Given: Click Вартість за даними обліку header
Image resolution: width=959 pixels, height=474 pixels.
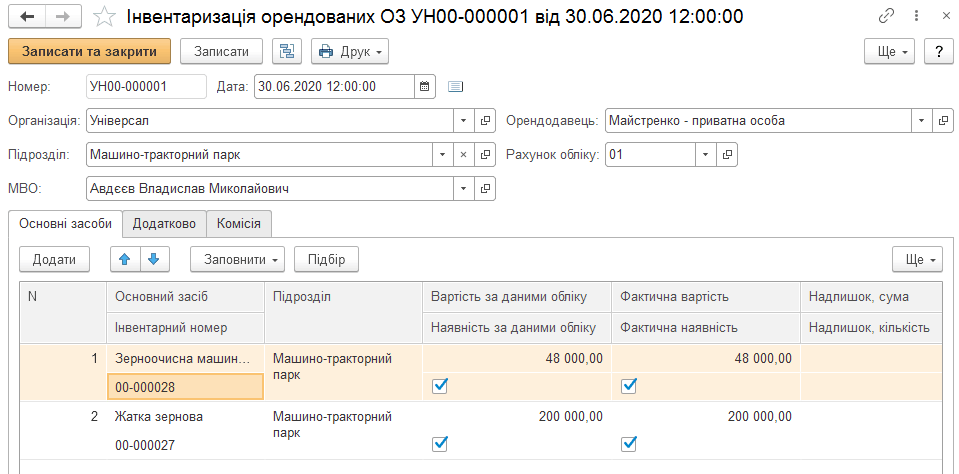Looking at the screenshot, I should coord(517,297).
